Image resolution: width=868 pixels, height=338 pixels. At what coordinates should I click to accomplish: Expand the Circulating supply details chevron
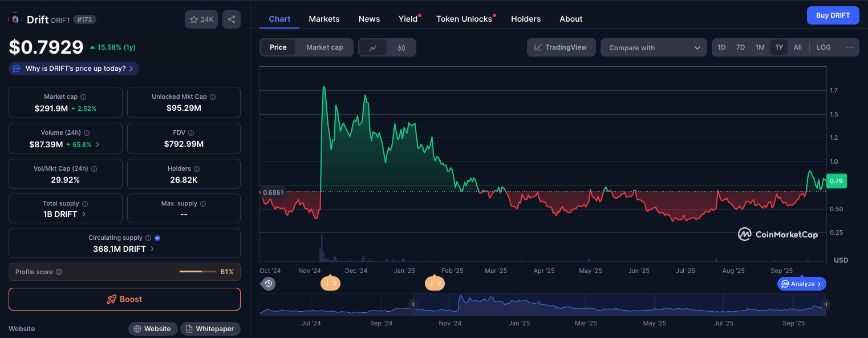pos(152,249)
